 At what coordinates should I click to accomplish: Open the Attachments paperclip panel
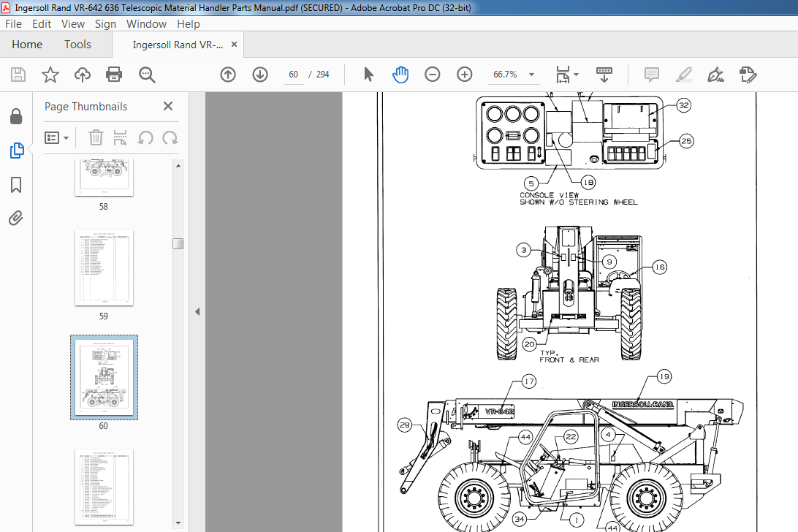point(16,218)
